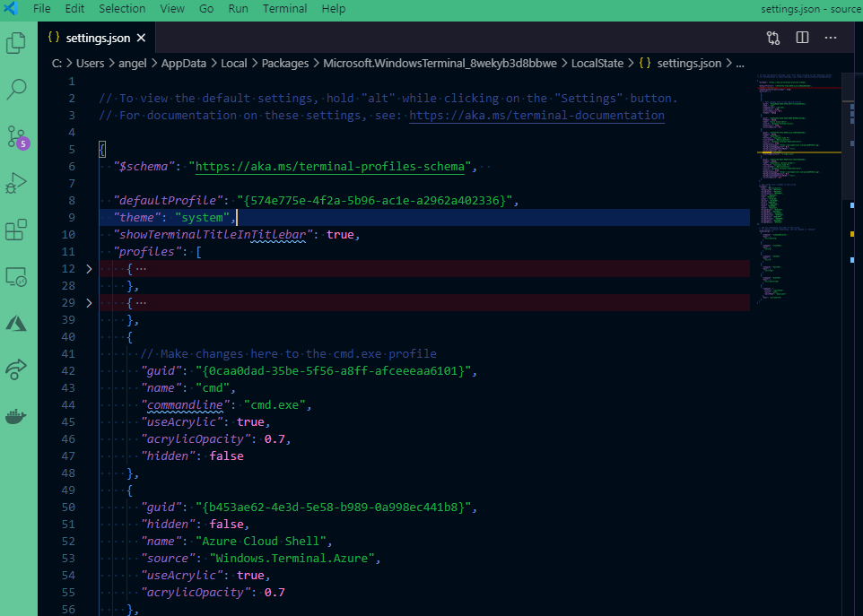863x616 pixels.
Task: Open the More Actions ellipsis menu
Action: click(x=831, y=38)
